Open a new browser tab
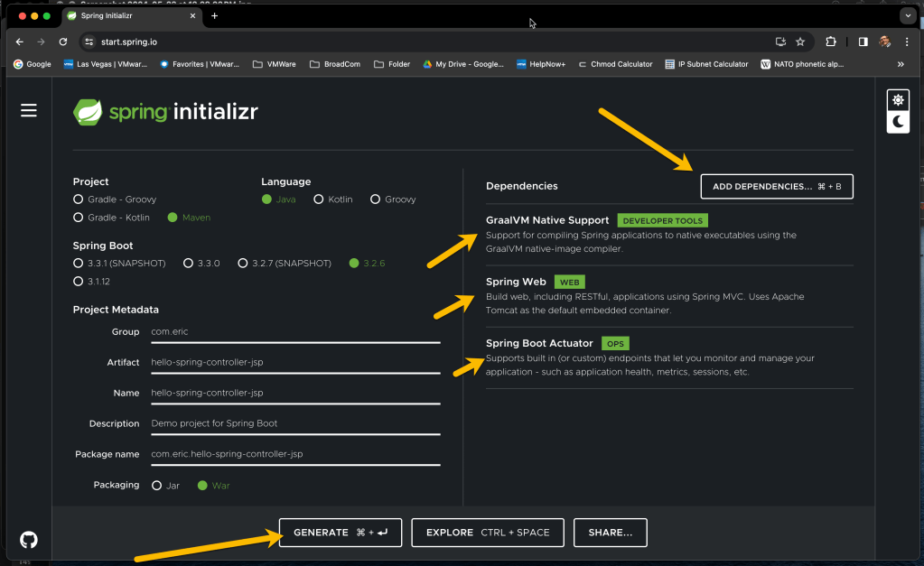This screenshot has height=566, width=924. coord(214,16)
